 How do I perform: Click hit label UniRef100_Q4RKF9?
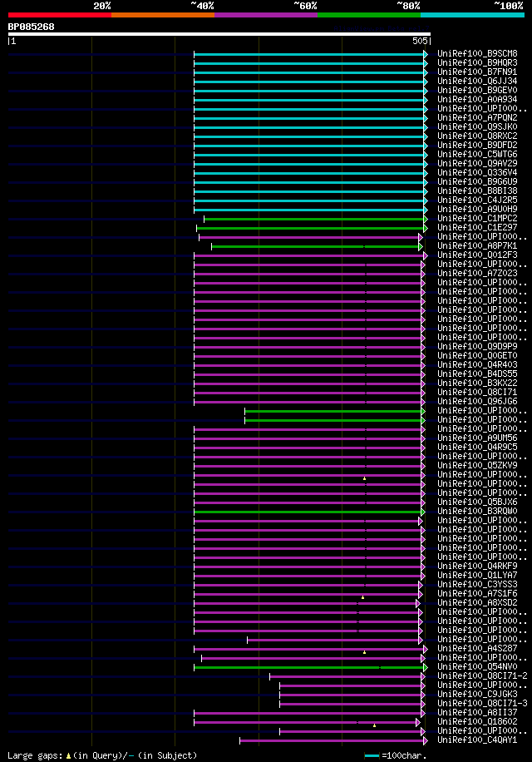(x=477, y=566)
